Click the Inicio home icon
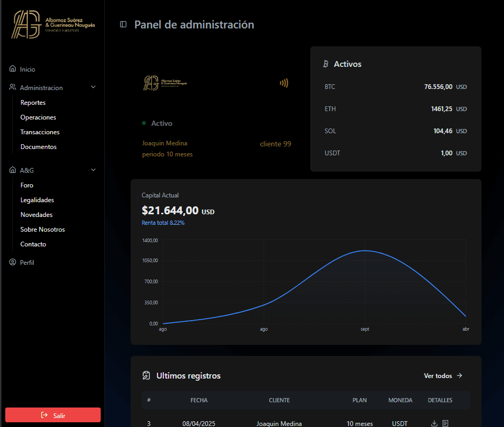Image resolution: width=504 pixels, height=427 pixels. pyautogui.click(x=13, y=69)
